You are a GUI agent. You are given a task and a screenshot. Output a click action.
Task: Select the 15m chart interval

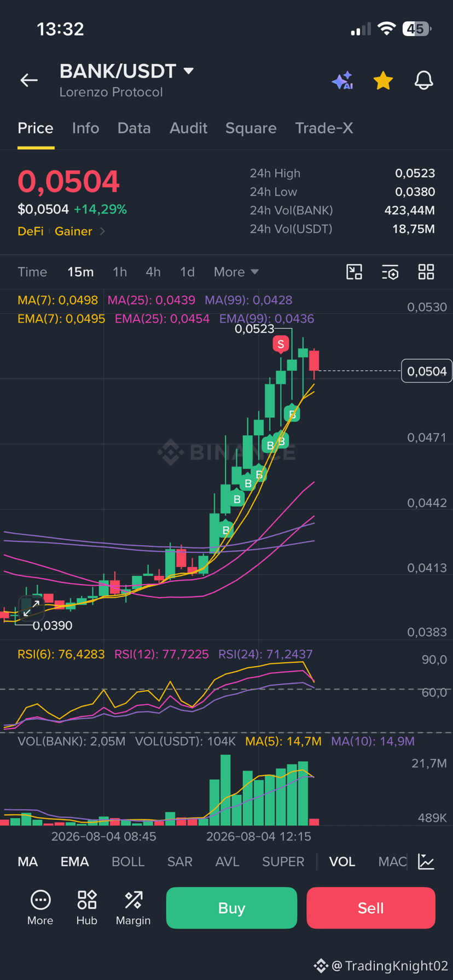coord(80,272)
